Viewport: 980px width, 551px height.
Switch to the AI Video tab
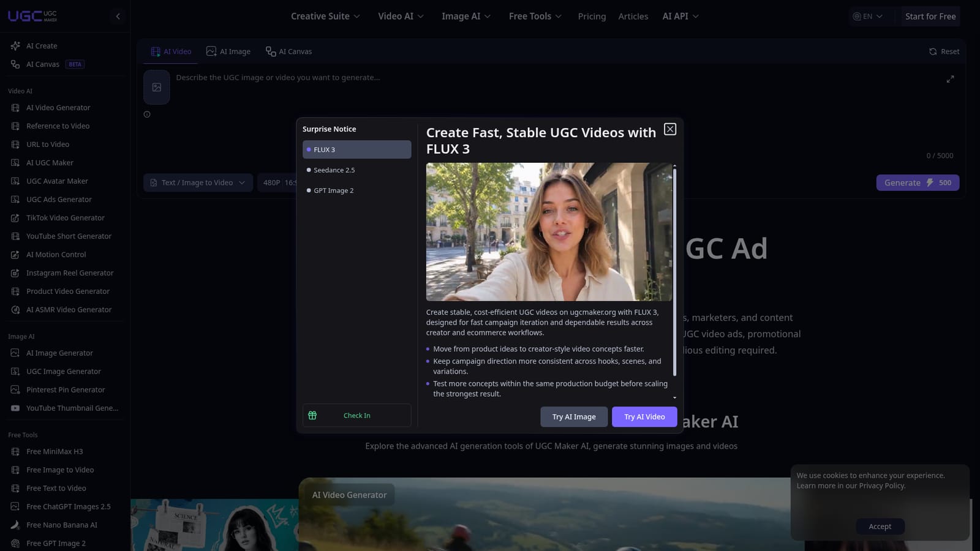(x=171, y=51)
